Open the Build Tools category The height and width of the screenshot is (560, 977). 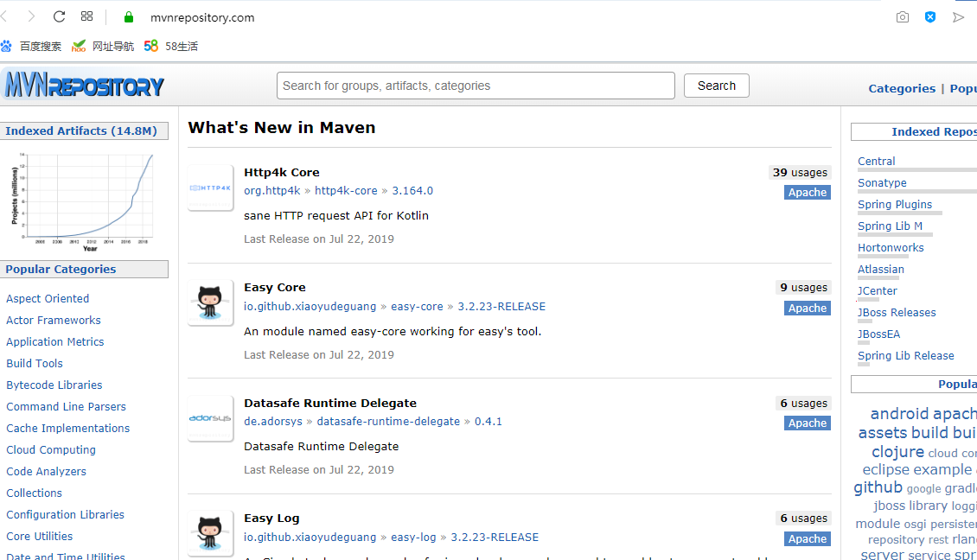tap(35, 363)
